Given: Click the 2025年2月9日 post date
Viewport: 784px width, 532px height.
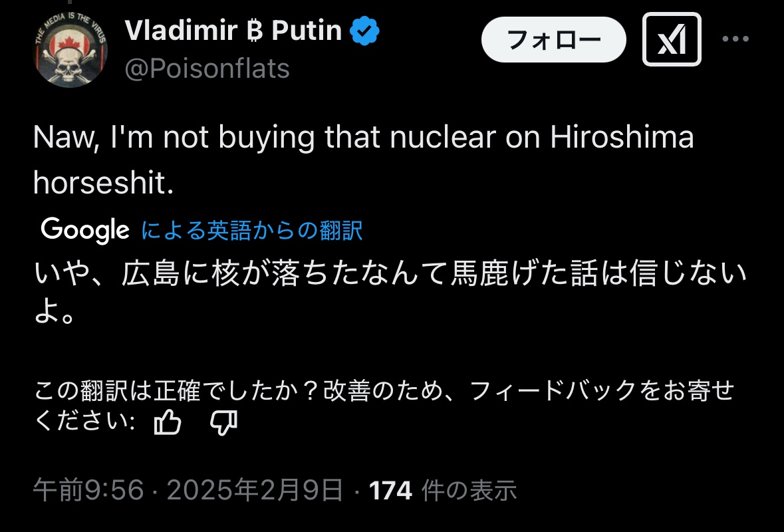Looking at the screenshot, I should (255, 491).
